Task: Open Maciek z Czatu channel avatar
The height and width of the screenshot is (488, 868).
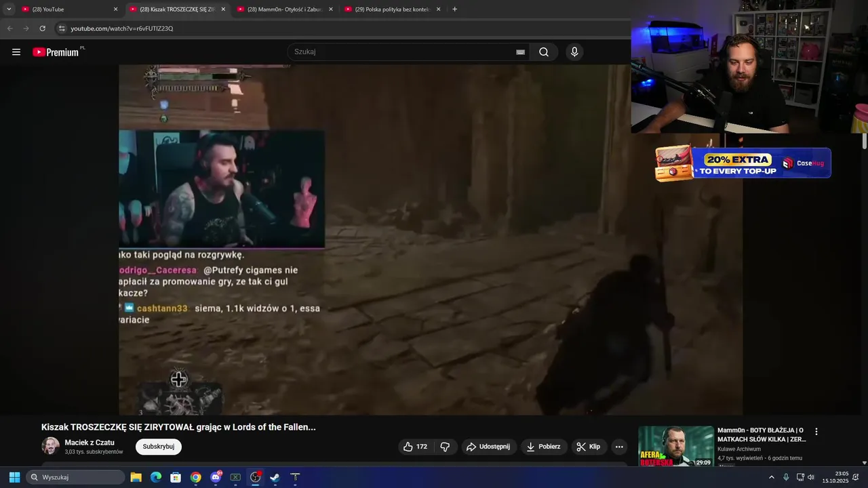Action: (50, 446)
